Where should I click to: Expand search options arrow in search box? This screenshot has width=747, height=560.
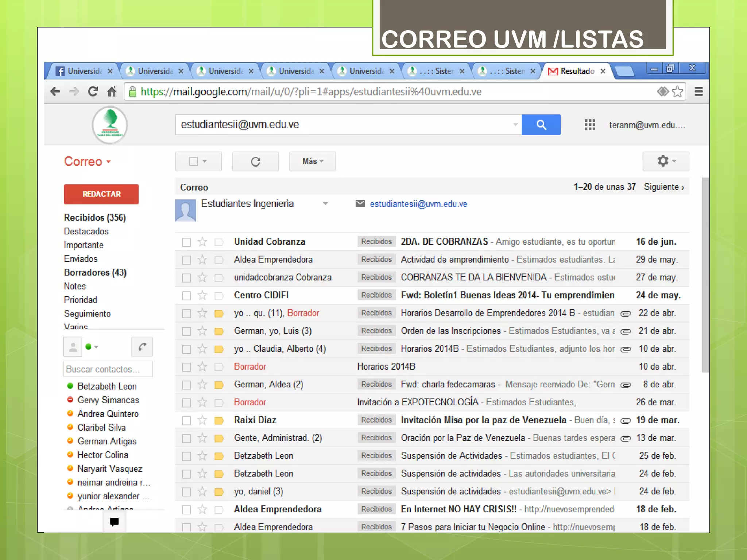pos(515,125)
